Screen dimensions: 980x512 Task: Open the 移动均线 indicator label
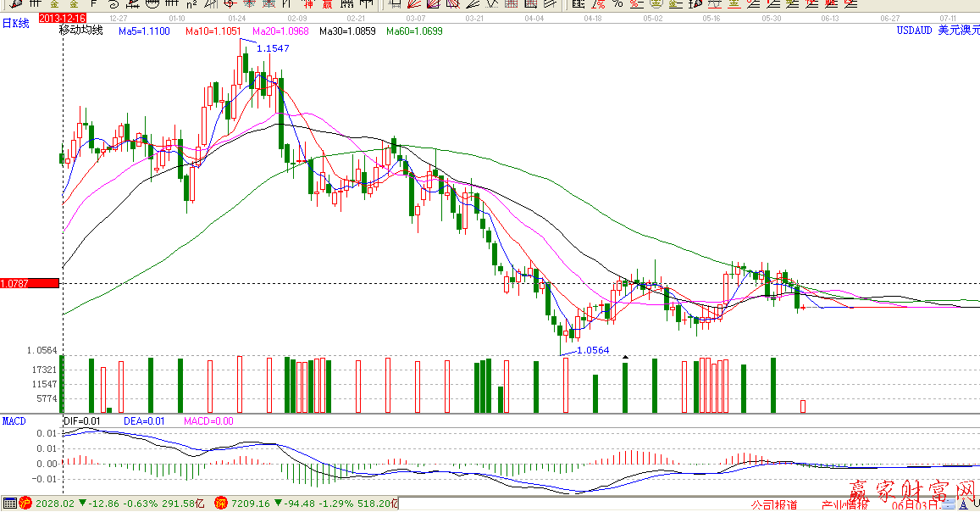click(80, 31)
